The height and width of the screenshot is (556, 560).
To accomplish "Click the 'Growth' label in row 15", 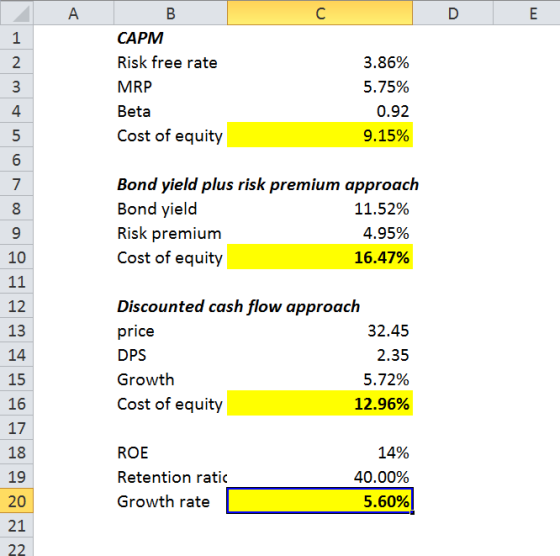I will point(171,379).
